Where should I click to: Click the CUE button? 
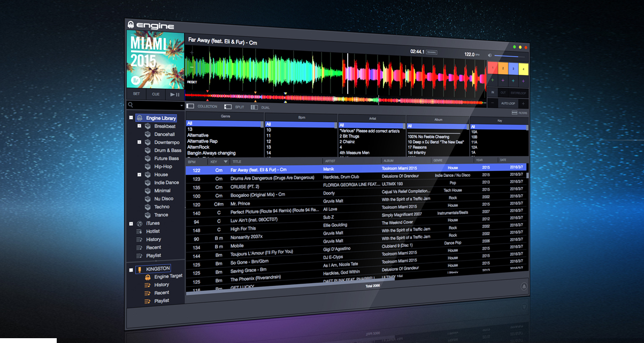tap(156, 94)
